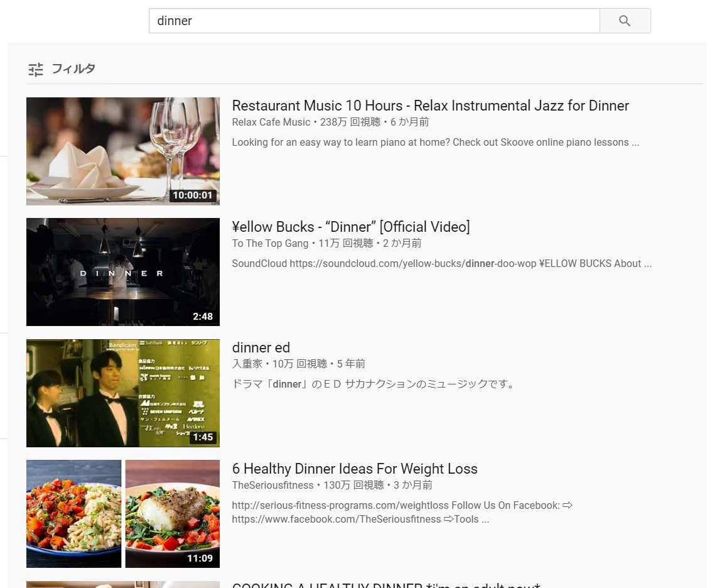Viewport: 707px width, 588px height.
Task: Click description 'Looking for an easy way to learn piano'
Action: click(x=436, y=143)
